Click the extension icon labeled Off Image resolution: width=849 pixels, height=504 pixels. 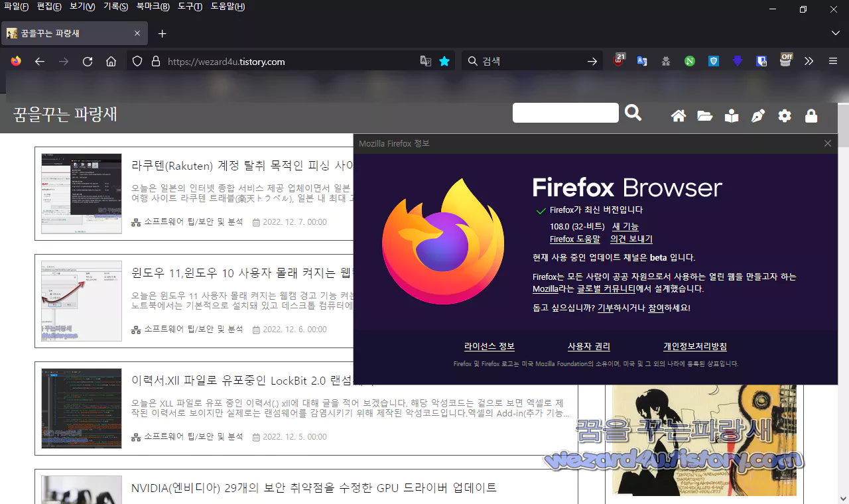coord(786,60)
